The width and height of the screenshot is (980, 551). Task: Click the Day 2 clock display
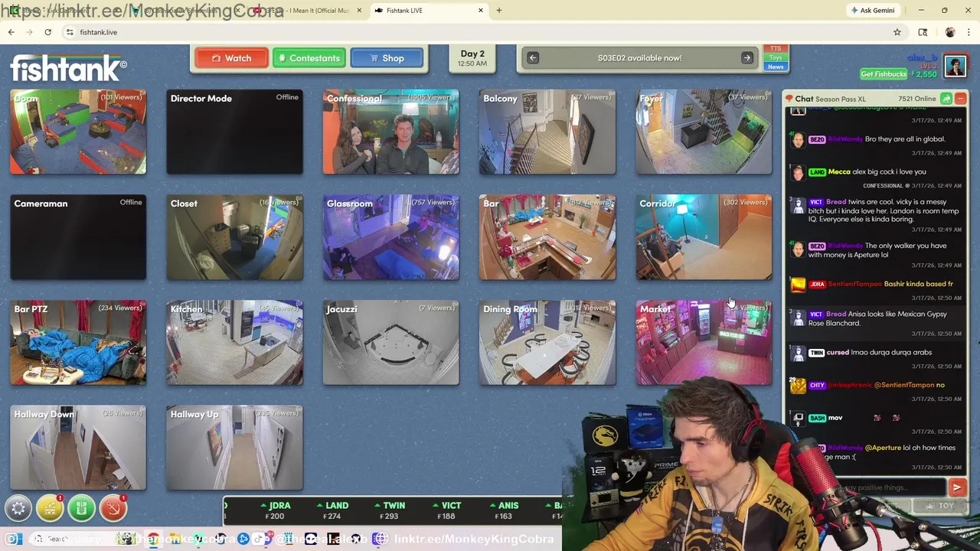click(472, 58)
